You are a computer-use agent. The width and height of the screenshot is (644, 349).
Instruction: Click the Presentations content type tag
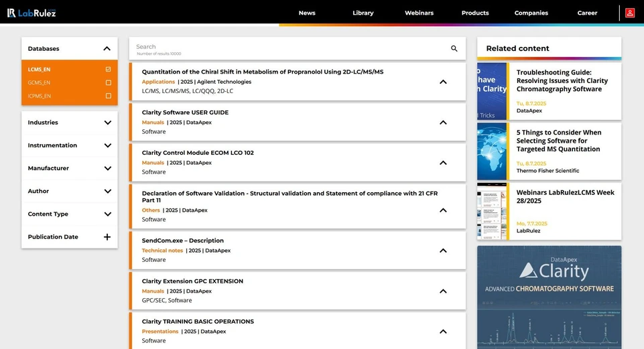tap(159, 332)
